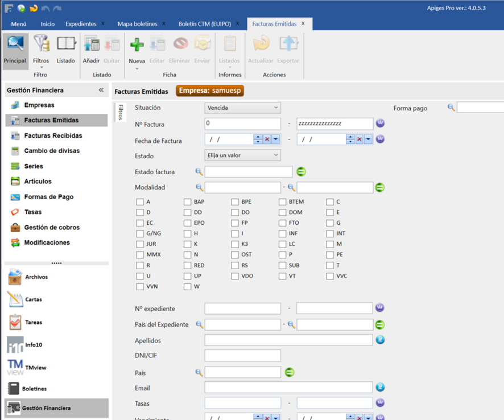Switch to the Boletín CTM (EUIPO) tab
The height and width of the screenshot is (420, 504).
(205, 24)
